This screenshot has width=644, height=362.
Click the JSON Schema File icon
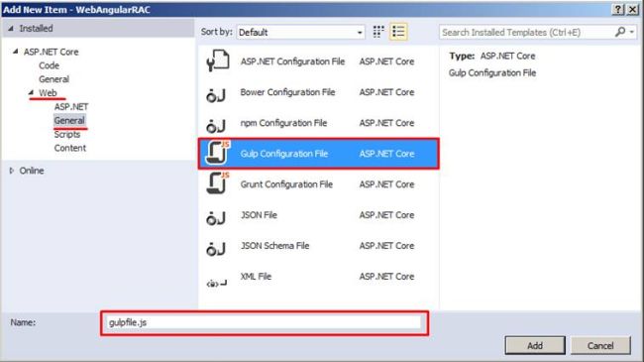pyautogui.click(x=216, y=248)
